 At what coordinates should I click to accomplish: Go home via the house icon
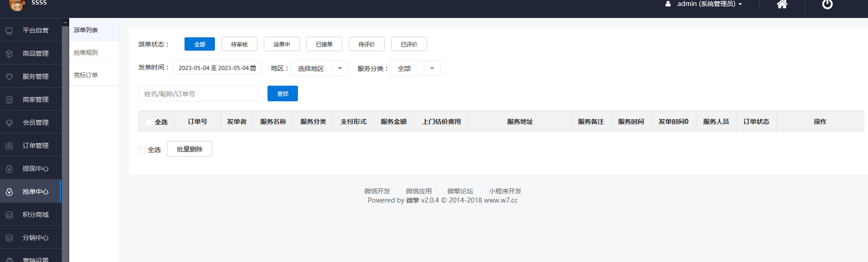pyautogui.click(x=782, y=4)
